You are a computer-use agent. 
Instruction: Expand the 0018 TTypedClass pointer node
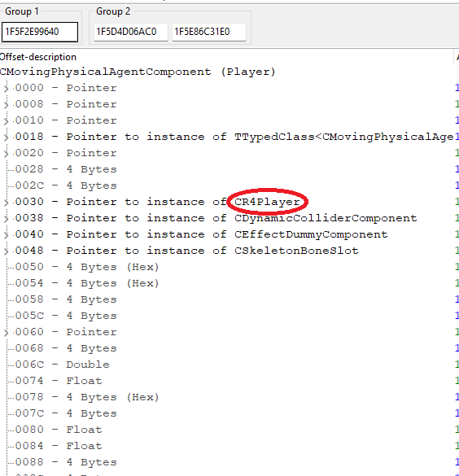pos(6,138)
